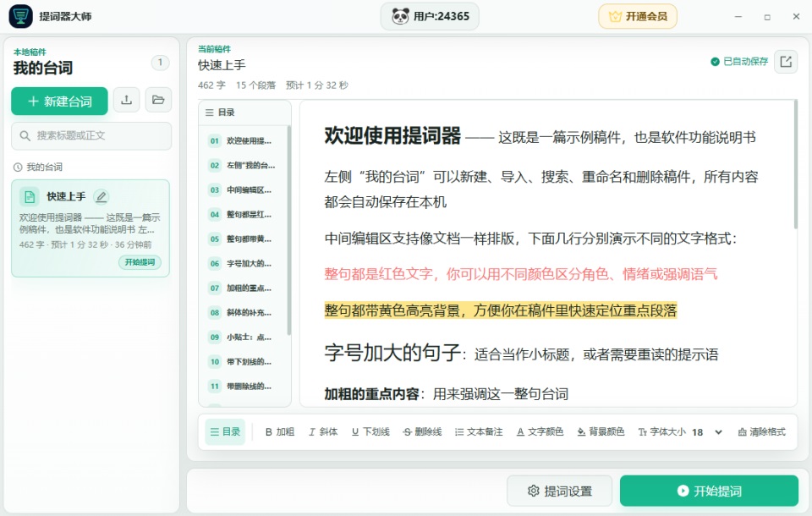This screenshot has width=812, height=516.
Task: Open the pop-out window icon beside 已自动保存
Action: [786, 62]
